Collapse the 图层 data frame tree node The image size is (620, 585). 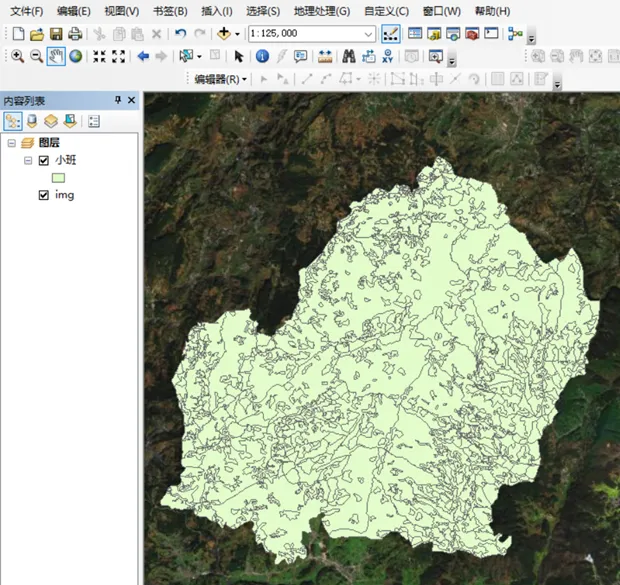click(x=11, y=143)
